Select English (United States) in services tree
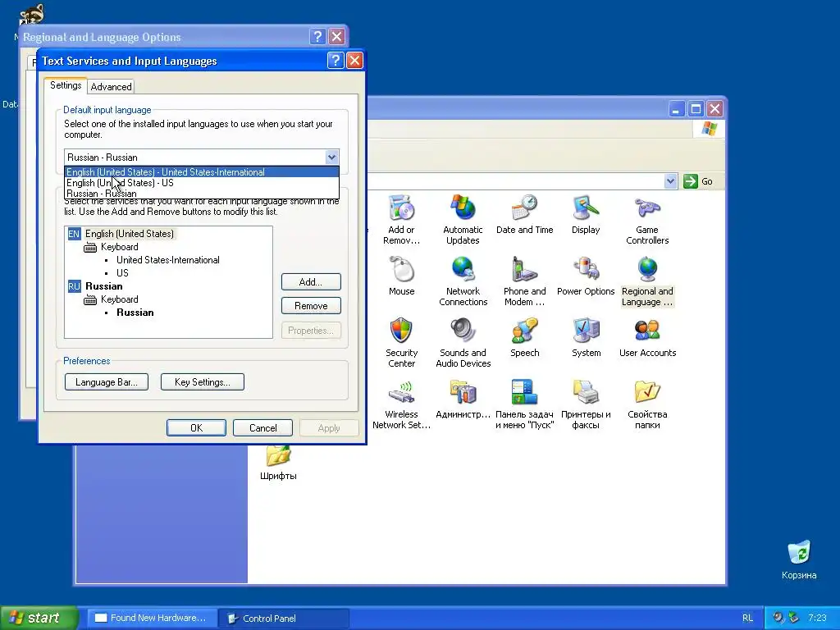This screenshot has height=630, width=840. 129,234
